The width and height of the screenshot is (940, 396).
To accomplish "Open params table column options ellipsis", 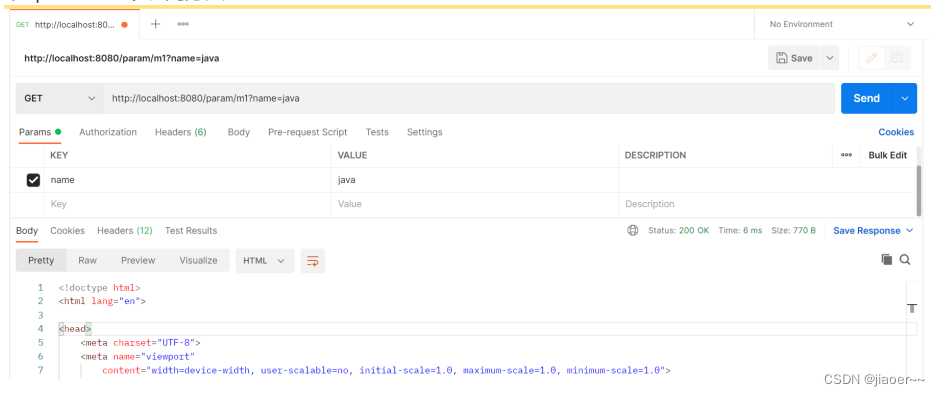I will (x=846, y=155).
